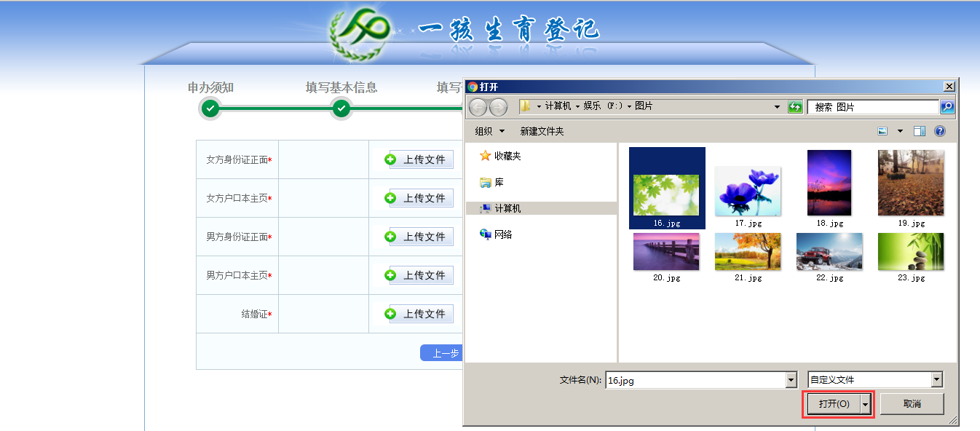
Task: Open the 自定义文件 file type dropdown
Action: (936, 379)
